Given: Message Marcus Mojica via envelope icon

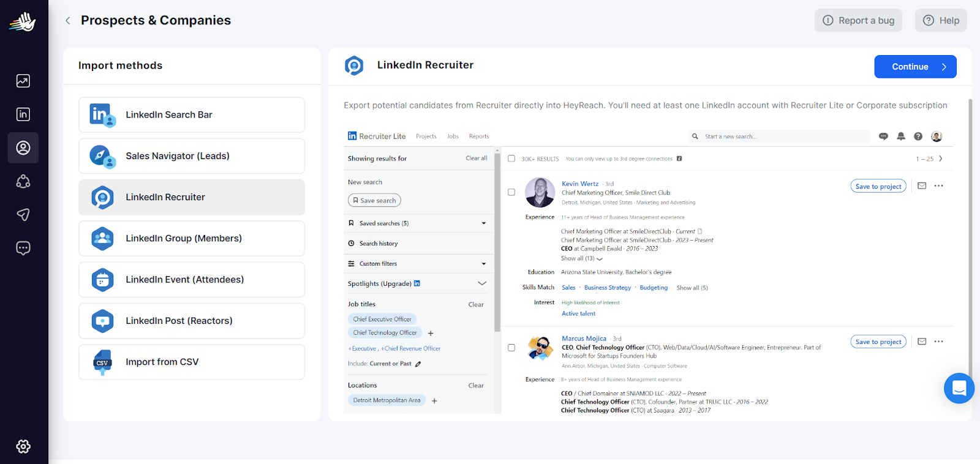Looking at the screenshot, I should (922, 342).
